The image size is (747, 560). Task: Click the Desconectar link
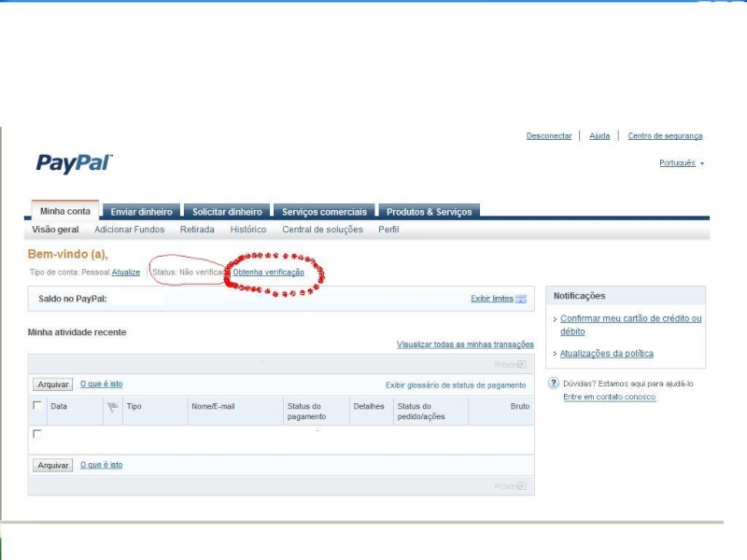click(549, 135)
